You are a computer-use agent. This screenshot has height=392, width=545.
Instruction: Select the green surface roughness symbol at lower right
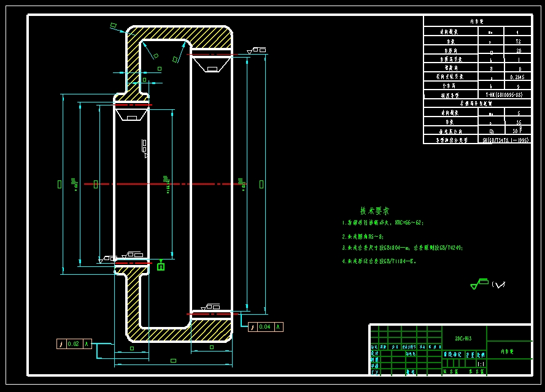click(479, 283)
